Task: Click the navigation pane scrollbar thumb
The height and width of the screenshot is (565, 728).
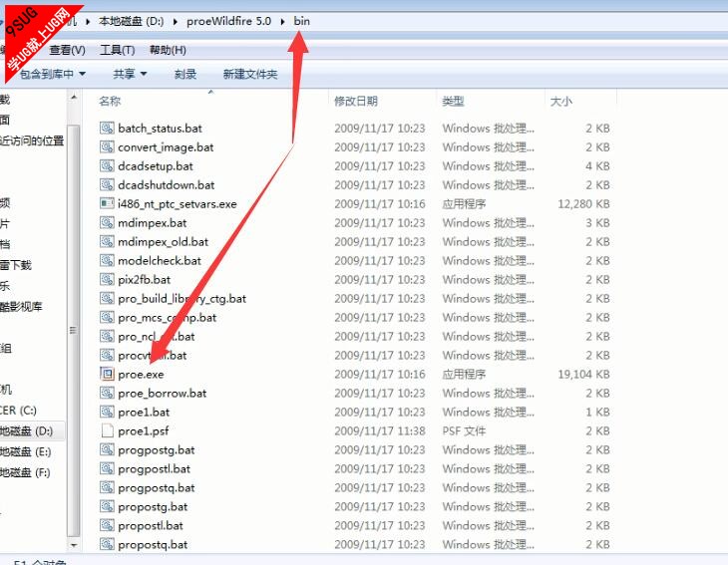Action: (74, 330)
